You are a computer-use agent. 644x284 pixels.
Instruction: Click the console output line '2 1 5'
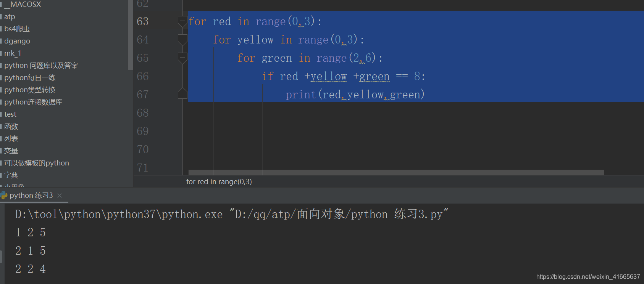tap(31, 251)
